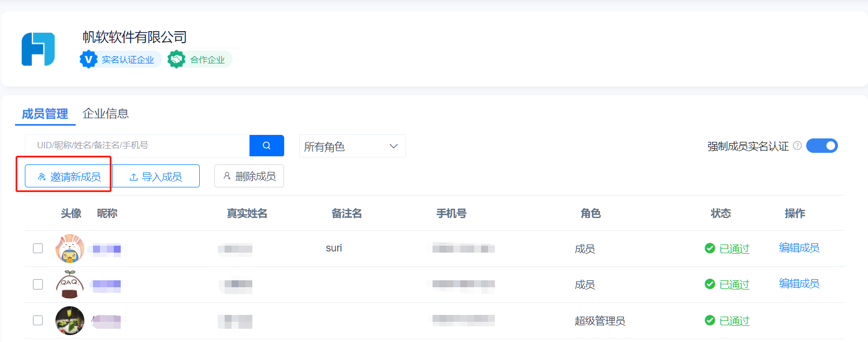This screenshot has width=868, height=342.
Task: Click 编辑成员 in the QAQ avatar row
Action: (x=799, y=284)
